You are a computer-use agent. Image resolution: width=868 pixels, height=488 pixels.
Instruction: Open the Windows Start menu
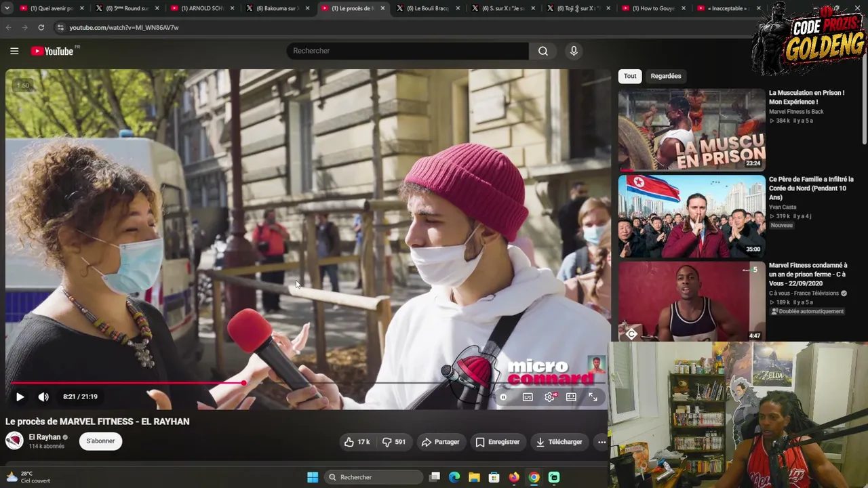click(313, 477)
